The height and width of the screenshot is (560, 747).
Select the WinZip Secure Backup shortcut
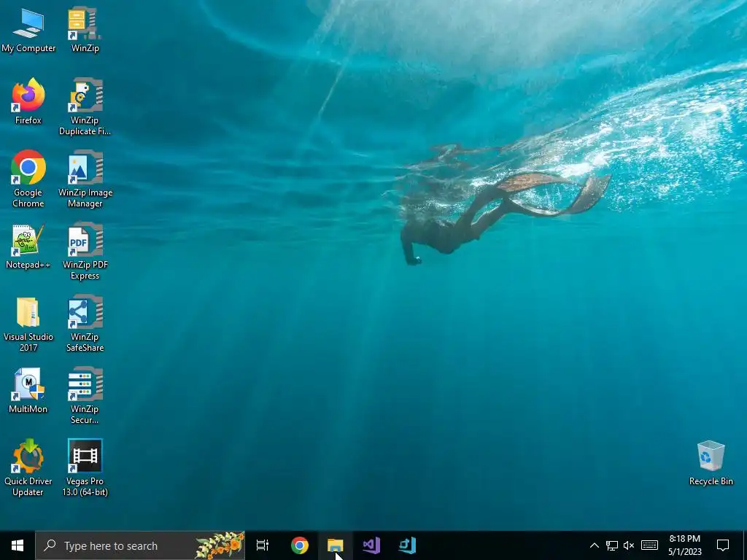(x=85, y=395)
